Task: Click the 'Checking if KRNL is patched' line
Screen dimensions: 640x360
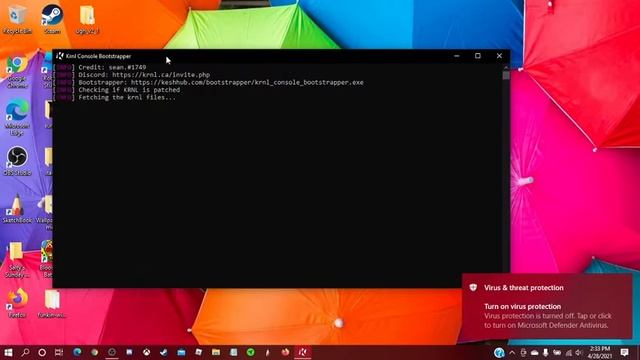Action: pos(129,90)
